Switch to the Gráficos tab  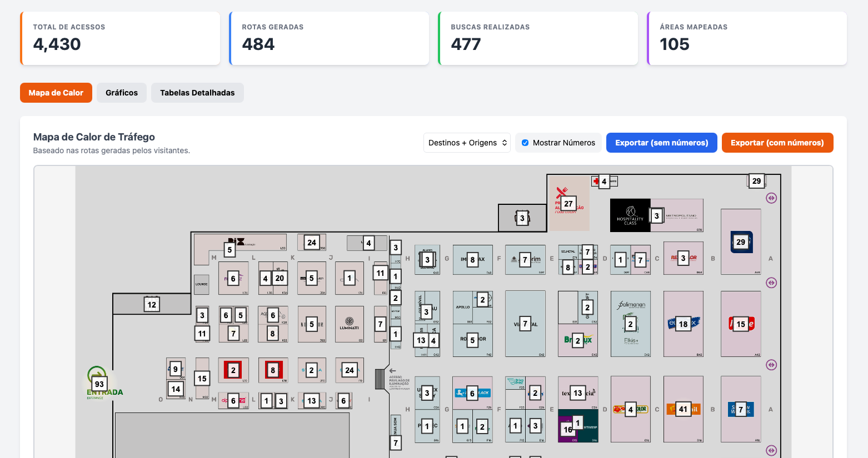click(122, 93)
